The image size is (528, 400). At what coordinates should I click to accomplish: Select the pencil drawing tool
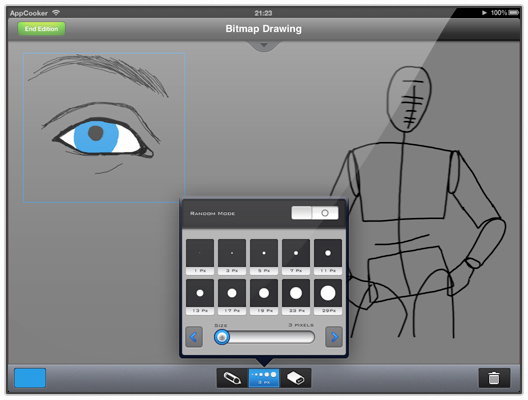click(232, 378)
